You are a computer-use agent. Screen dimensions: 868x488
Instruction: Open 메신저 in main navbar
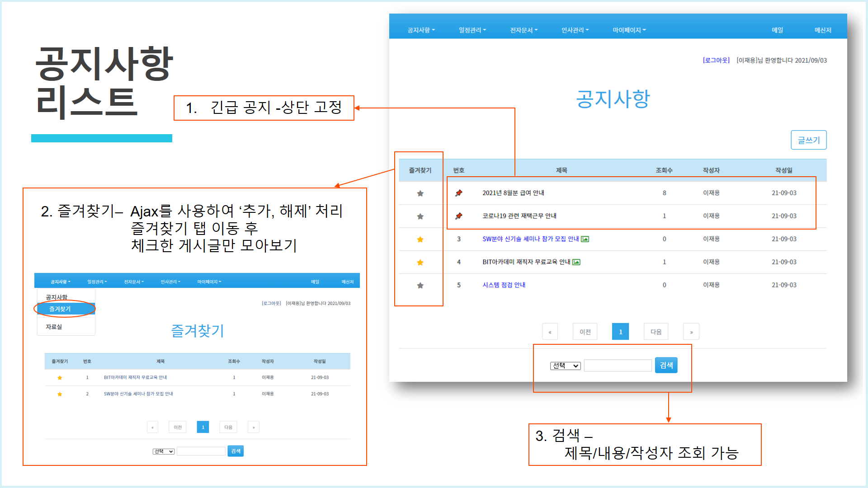tap(823, 30)
